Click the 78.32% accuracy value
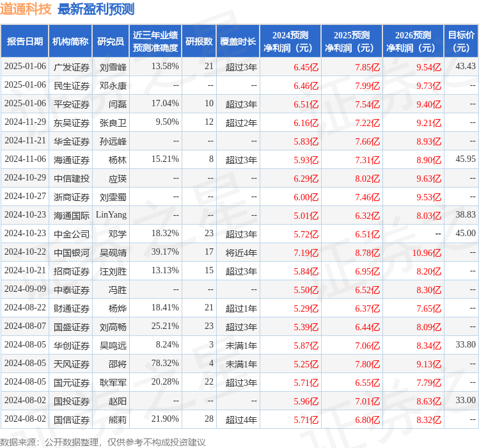This screenshot has width=479, height=448. pos(165,364)
